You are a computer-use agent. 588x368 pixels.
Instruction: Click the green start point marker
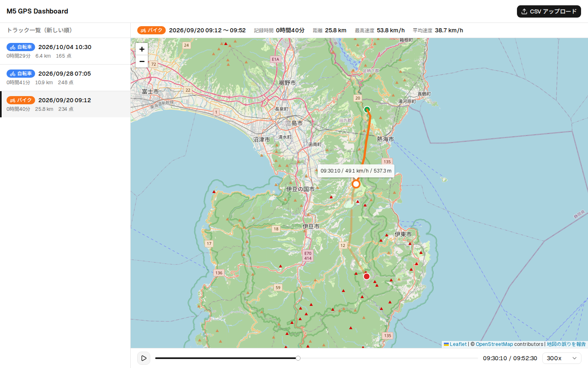(367, 110)
